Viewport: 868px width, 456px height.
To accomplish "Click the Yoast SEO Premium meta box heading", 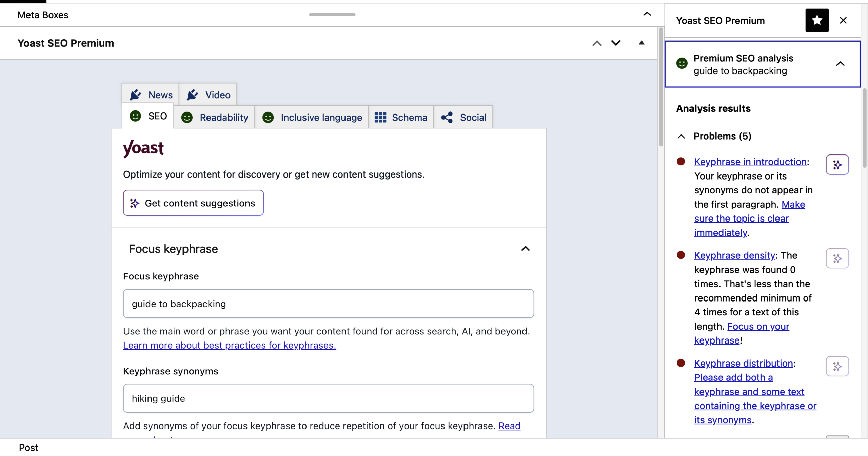I will click(x=66, y=43).
